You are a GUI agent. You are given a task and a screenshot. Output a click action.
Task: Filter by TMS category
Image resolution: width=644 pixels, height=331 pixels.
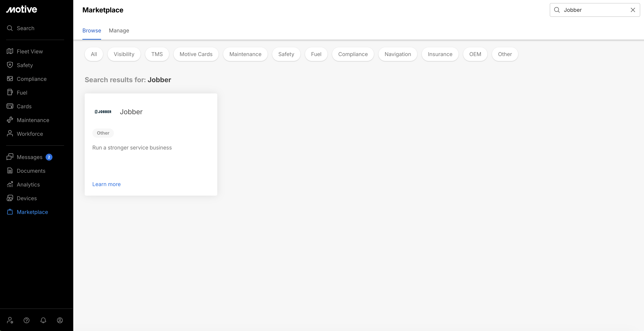157,54
